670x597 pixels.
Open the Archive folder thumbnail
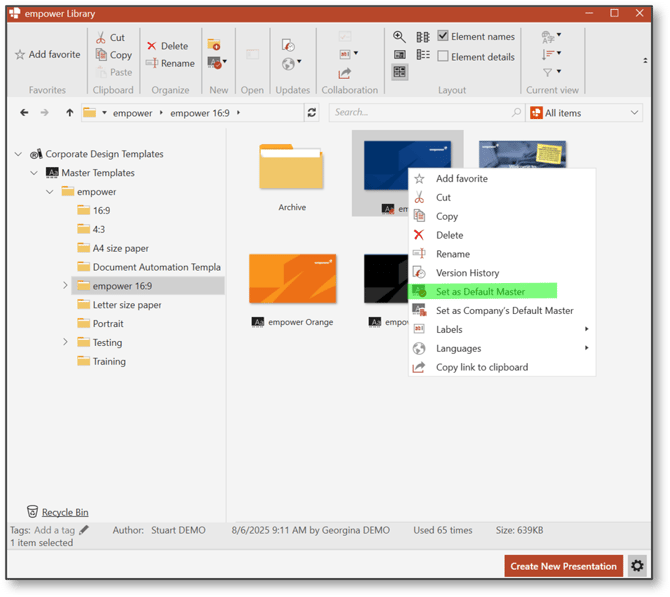pos(291,167)
